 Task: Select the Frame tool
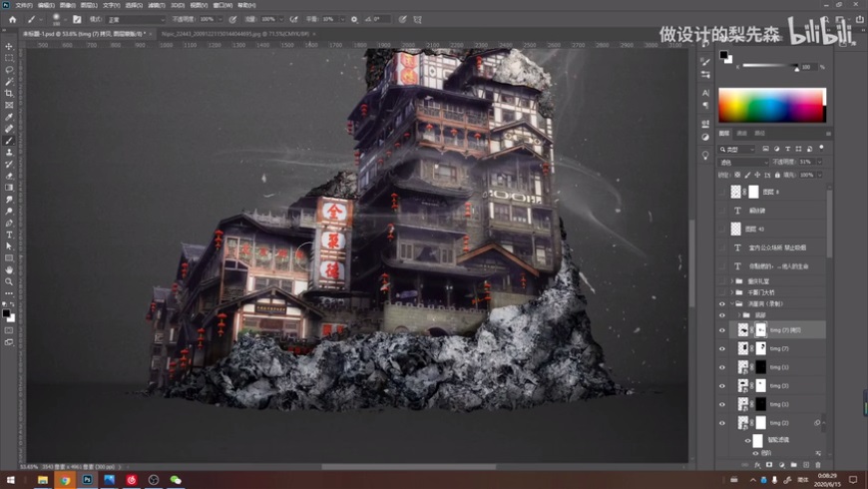point(9,105)
